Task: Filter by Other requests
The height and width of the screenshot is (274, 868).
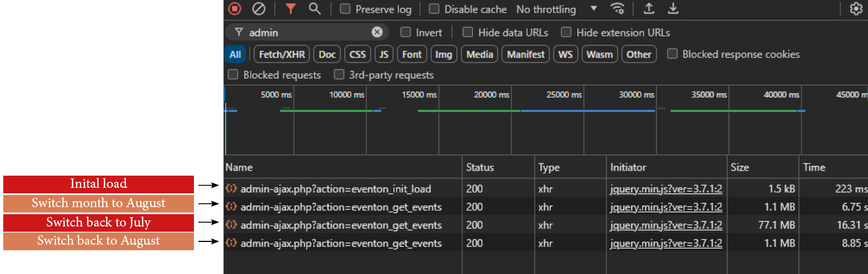Action: tap(639, 54)
